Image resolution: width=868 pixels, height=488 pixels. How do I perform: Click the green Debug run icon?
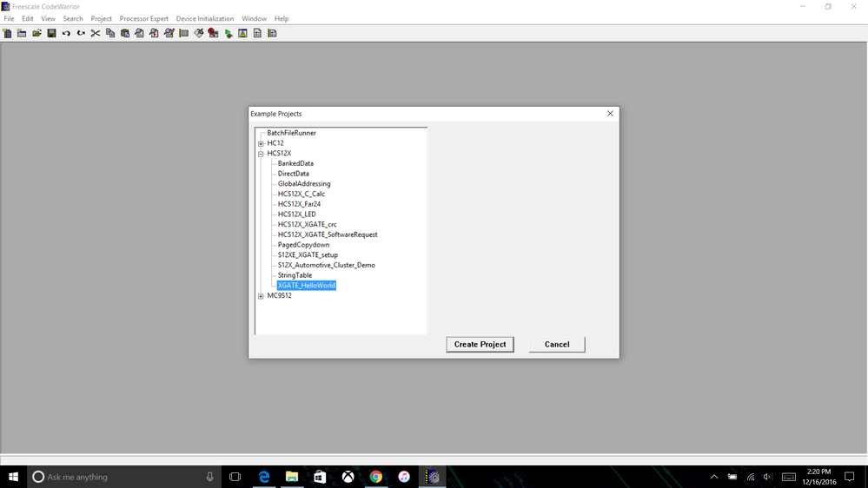click(228, 33)
